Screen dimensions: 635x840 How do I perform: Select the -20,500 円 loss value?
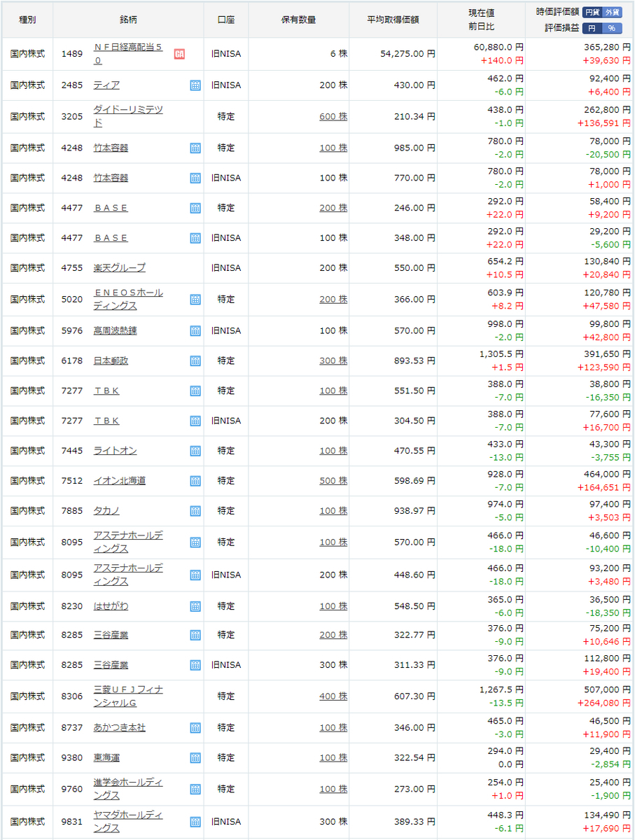coord(608,155)
